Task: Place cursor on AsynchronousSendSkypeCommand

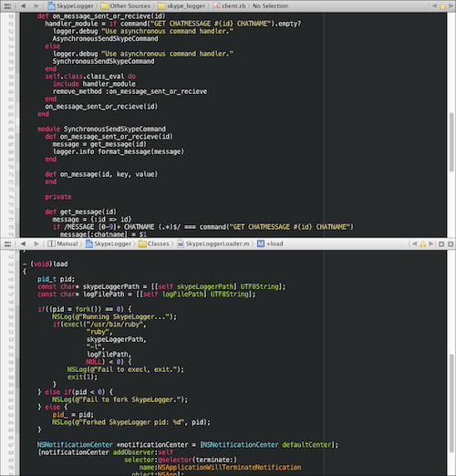Action: click(x=105, y=39)
